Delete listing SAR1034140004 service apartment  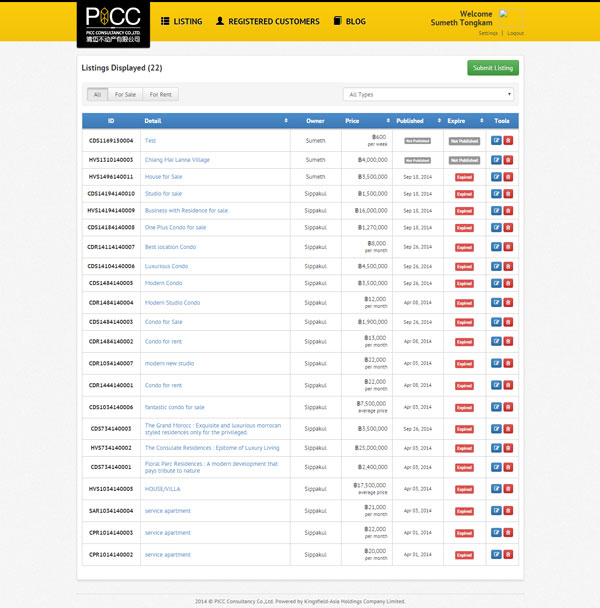click(508, 511)
